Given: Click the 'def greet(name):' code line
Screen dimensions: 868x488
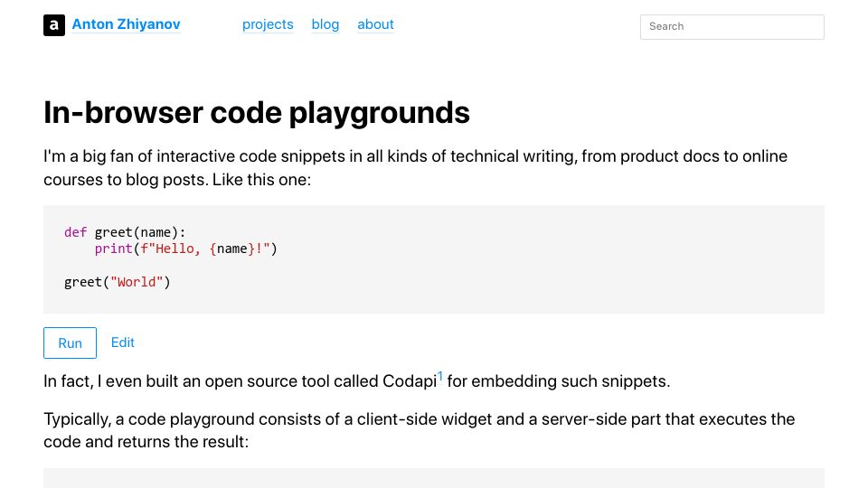Looking at the screenshot, I should pos(125,232).
